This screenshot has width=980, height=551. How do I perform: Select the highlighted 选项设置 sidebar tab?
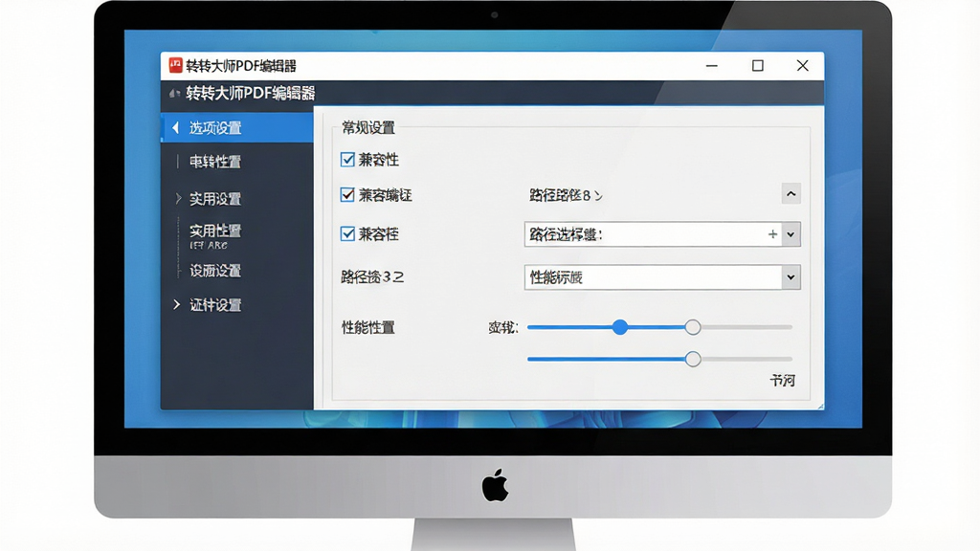pyautogui.click(x=237, y=127)
